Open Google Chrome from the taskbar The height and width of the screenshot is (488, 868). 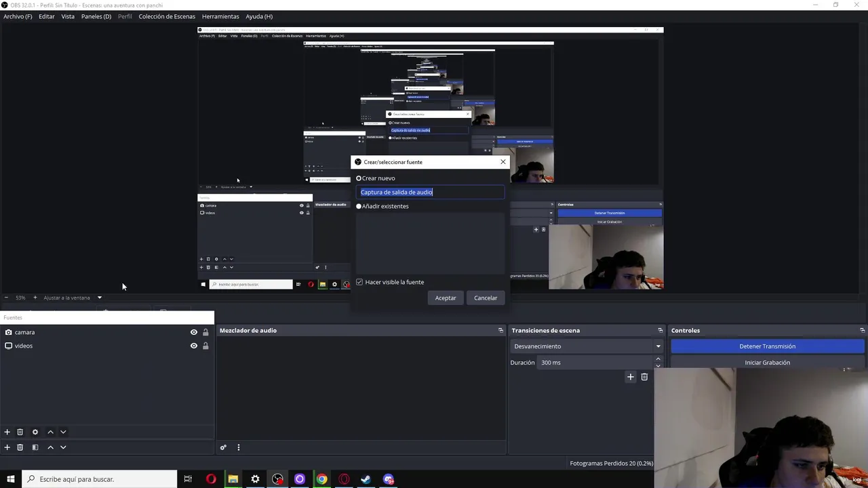(321, 479)
